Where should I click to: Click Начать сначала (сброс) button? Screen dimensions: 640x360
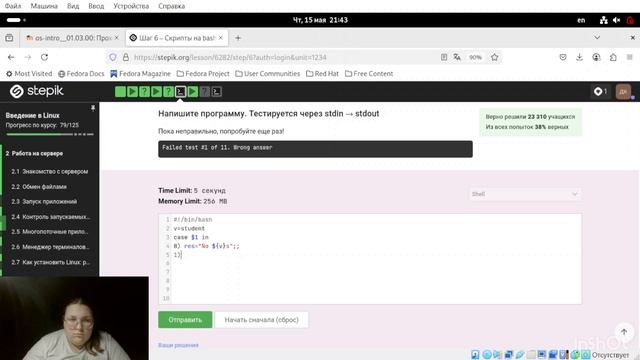coord(262,320)
